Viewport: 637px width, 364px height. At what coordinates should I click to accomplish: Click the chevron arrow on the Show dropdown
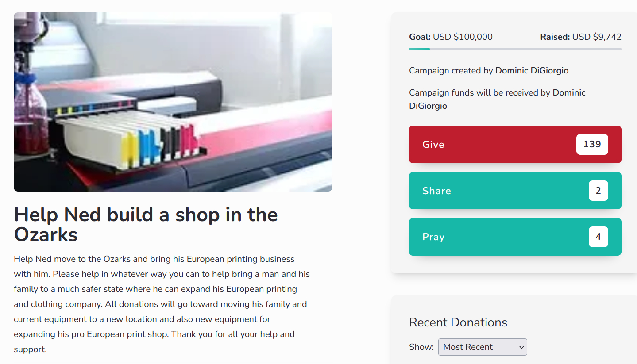point(521,347)
